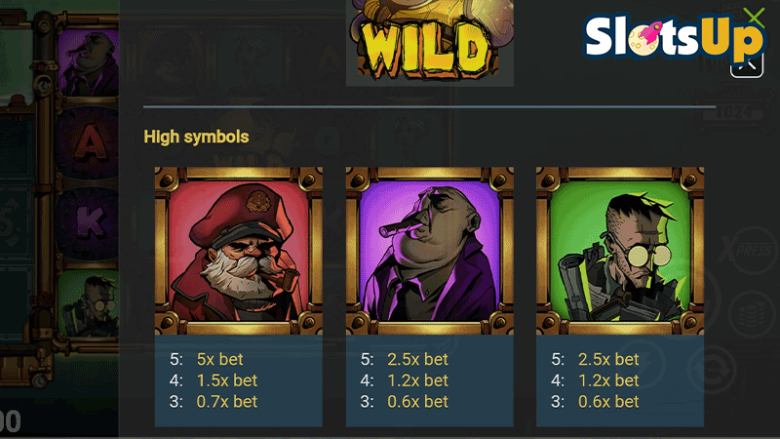Click the purple letter K reel symbol

[88, 223]
